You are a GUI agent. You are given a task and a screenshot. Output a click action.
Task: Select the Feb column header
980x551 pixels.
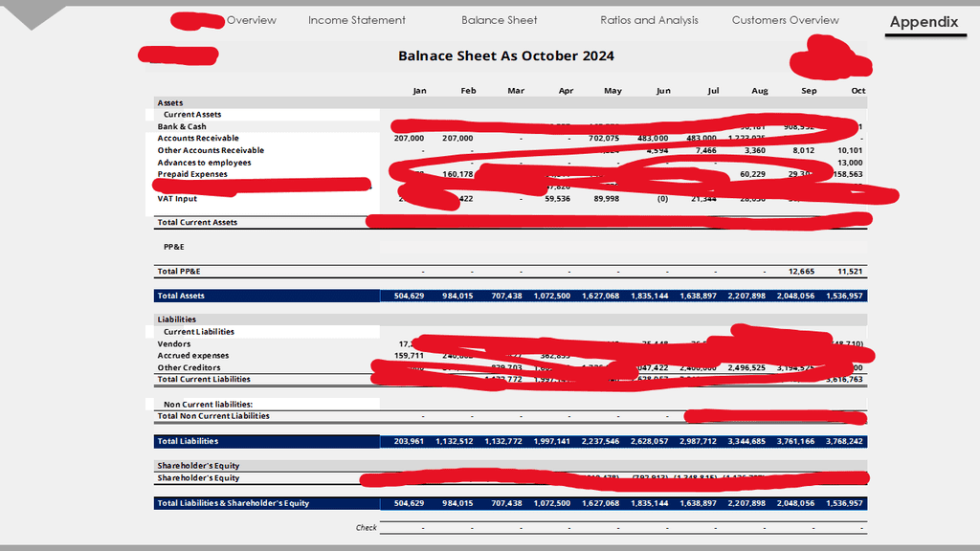[x=468, y=91]
